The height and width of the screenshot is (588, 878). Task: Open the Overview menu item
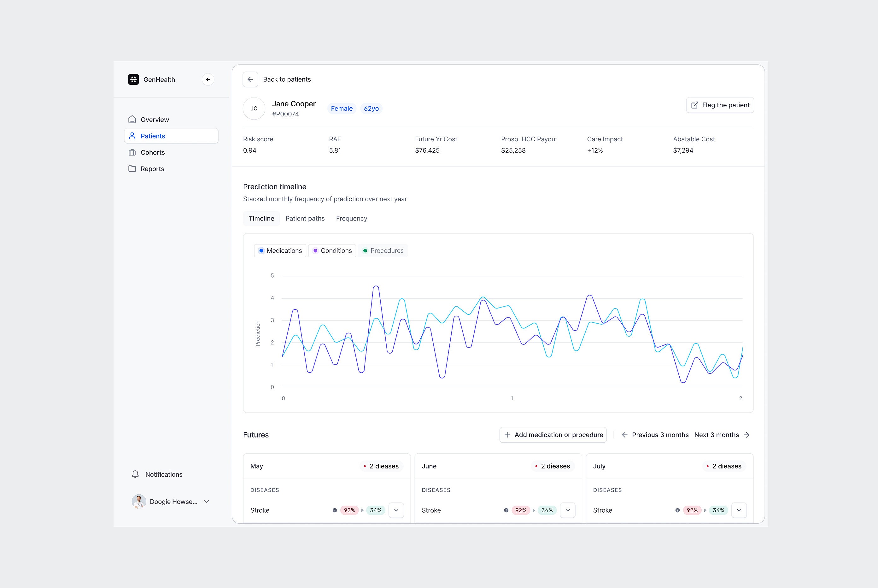coord(171,120)
